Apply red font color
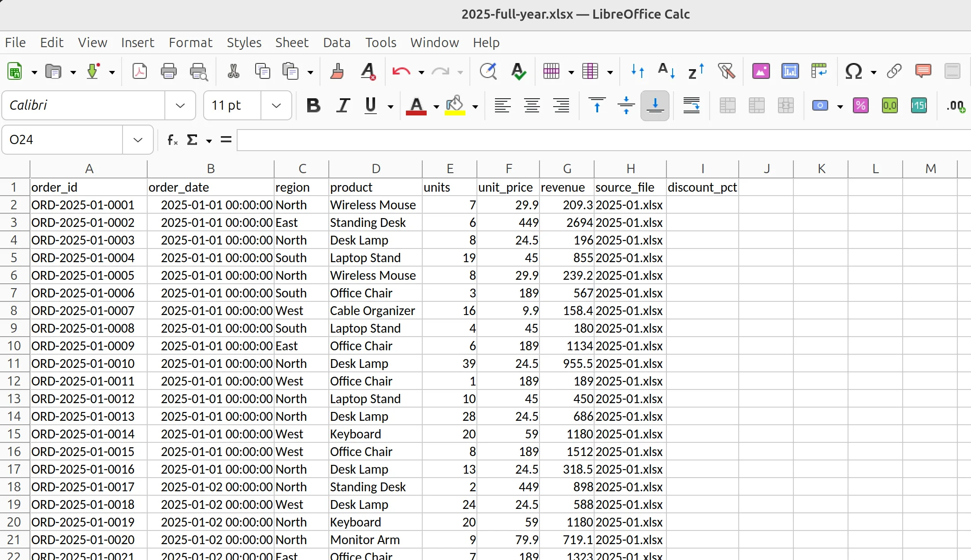The width and height of the screenshot is (971, 560). pyautogui.click(x=416, y=106)
